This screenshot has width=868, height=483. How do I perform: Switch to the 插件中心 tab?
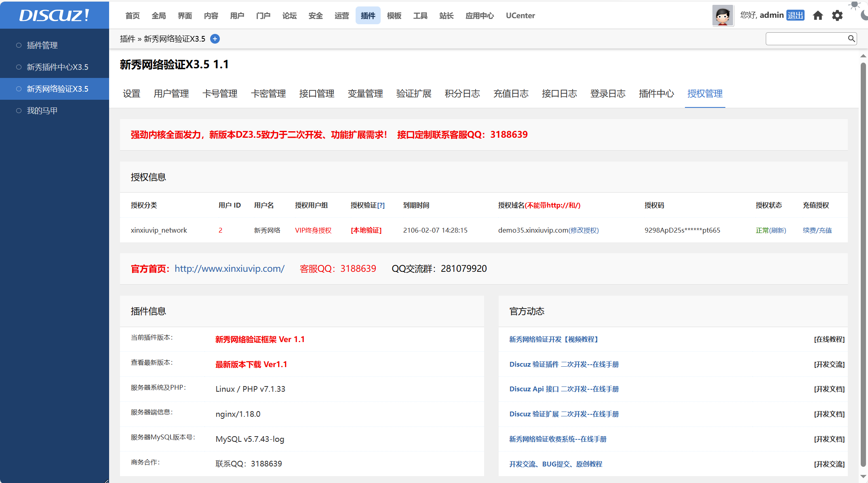[656, 94]
